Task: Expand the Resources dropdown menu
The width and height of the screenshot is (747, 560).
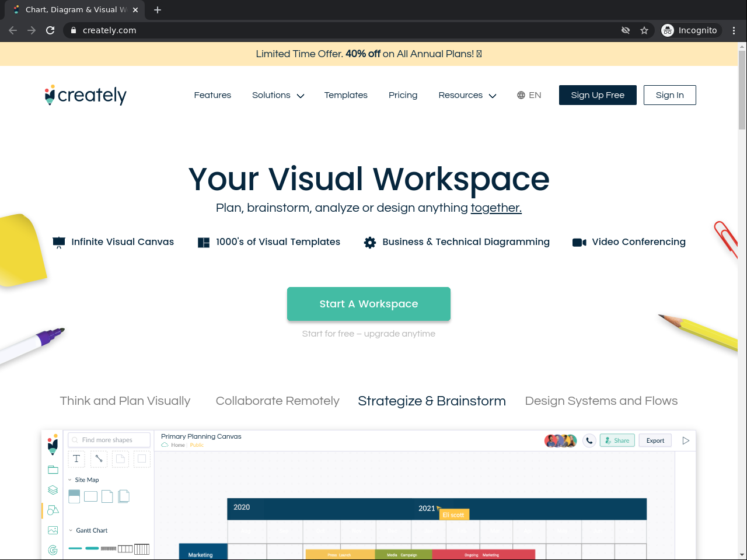Action: pyautogui.click(x=467, y=95)
